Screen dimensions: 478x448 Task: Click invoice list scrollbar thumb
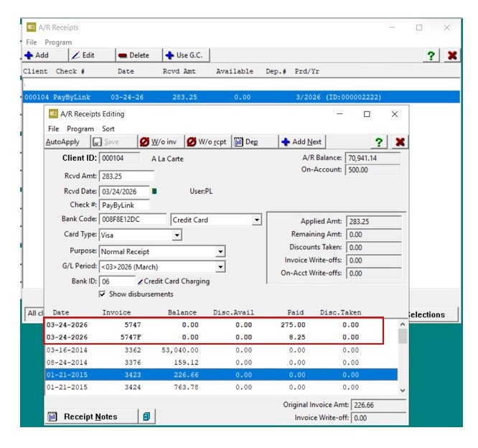point(403,337)
